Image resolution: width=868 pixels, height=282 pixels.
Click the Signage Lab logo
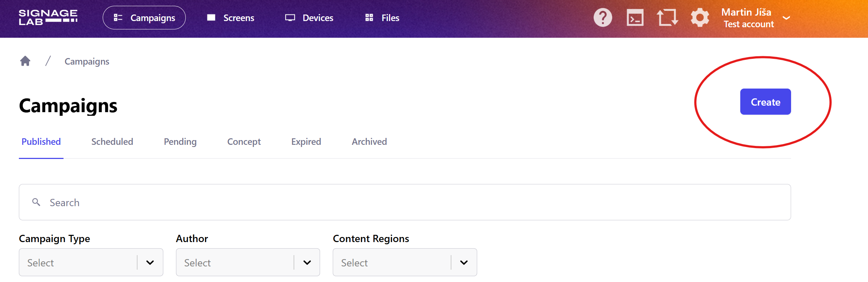(x=48, y=17)
